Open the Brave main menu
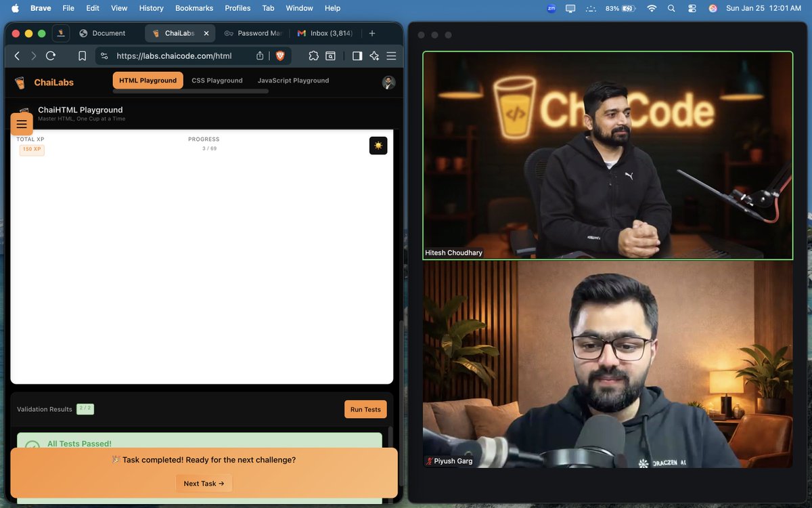 [x=391, y=56]
